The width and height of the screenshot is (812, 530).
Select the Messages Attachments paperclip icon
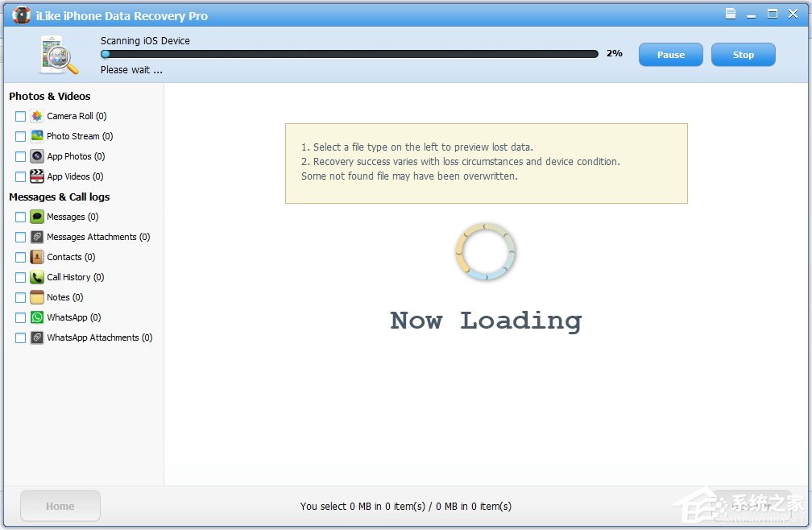(35, 237)
